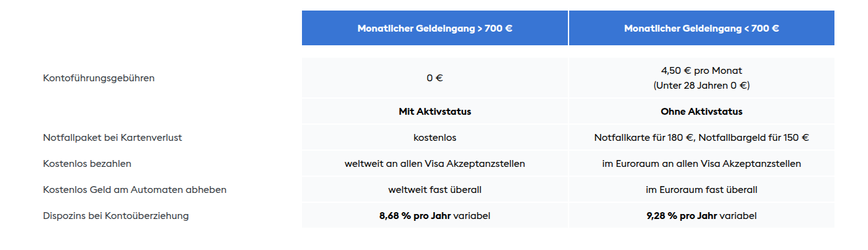Viewport: 868px width, 250px height.
Task: Select the "Kostenlos bezahlen" row label
Action: (x=87, y=164)
